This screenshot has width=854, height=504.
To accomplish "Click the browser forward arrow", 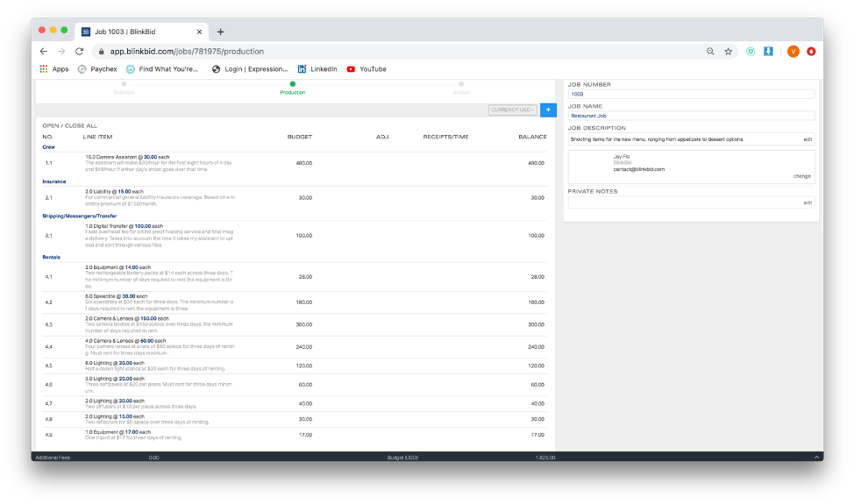I will click(x=61, y=51).
